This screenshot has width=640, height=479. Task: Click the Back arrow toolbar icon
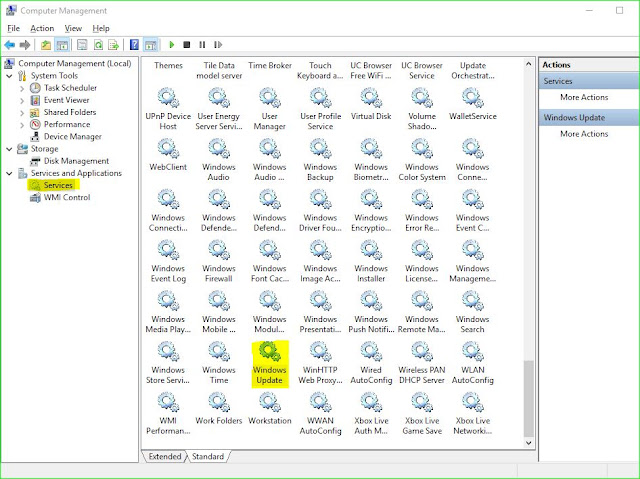(x=10, y=45)
